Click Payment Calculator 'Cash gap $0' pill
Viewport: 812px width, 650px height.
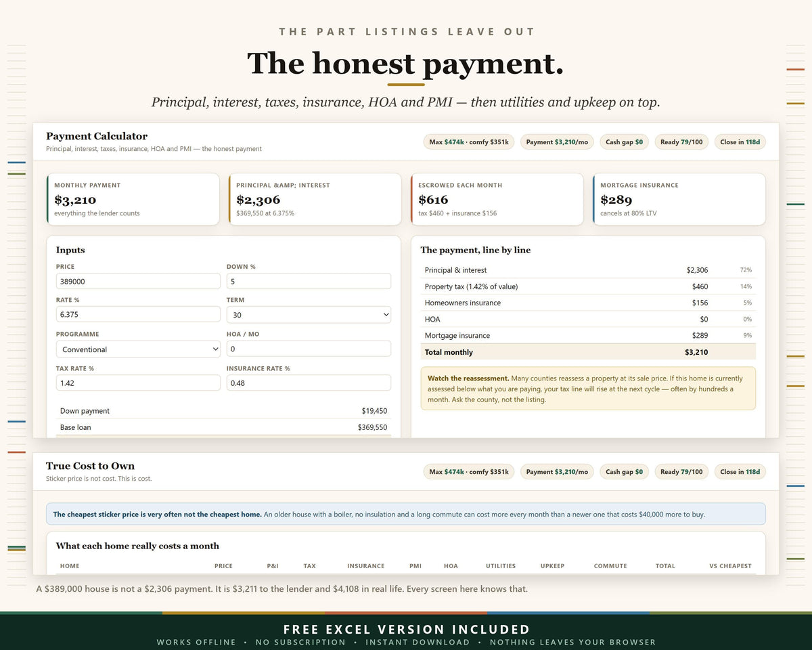pyautogui.click(x=624, y=142)
